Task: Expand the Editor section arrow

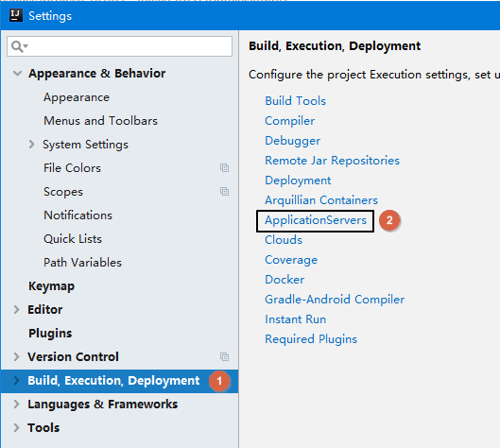Action: click(x=17, y=309)
